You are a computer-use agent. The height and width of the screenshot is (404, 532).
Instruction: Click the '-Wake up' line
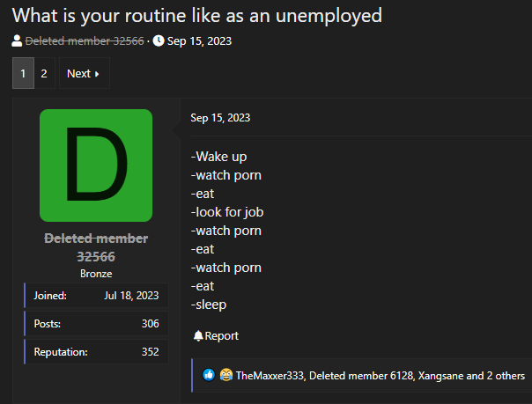click(218, 157)
